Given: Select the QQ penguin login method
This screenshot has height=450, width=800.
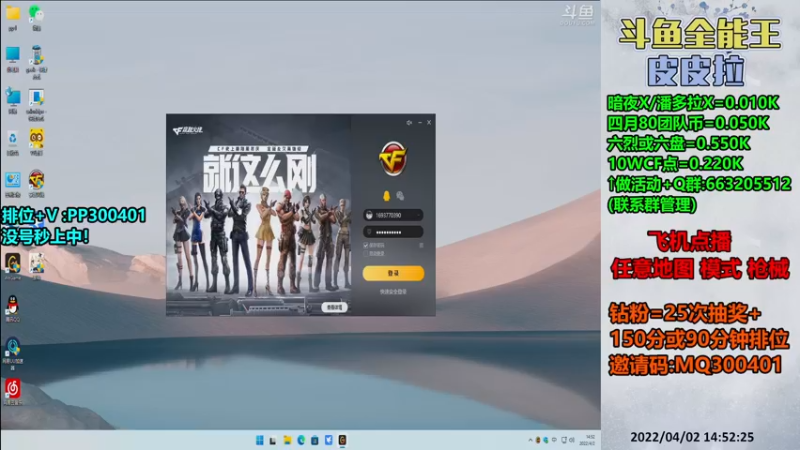Looking at the screenshot, I should point(386,196).
